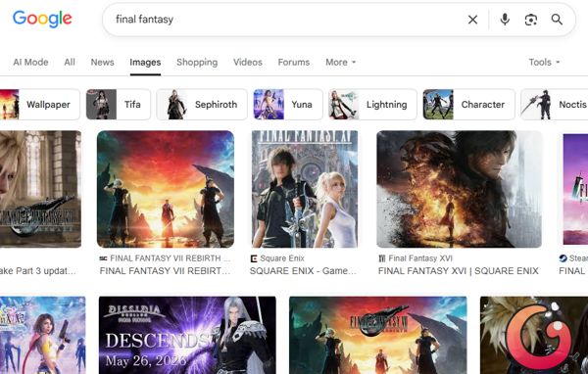This screenshot has width=588, height=374.
Task: Filter images by Wallpaper chip
Action: [x=40, y=105]
